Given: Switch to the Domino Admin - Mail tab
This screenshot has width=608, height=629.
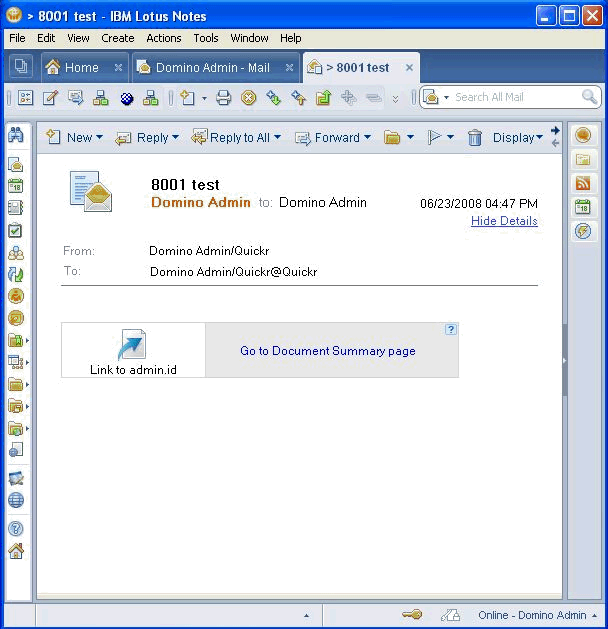Looking at the screenshot, I should point(213,67).
